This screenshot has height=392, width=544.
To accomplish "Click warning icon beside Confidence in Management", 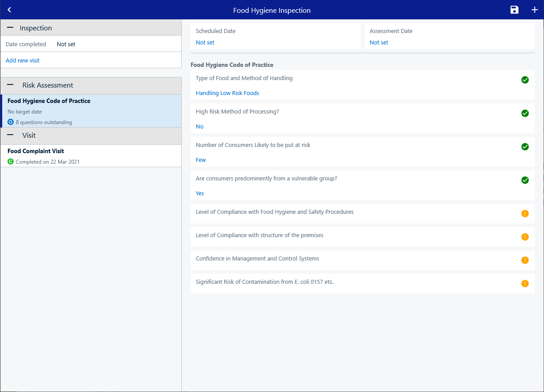I will (525, 260).
